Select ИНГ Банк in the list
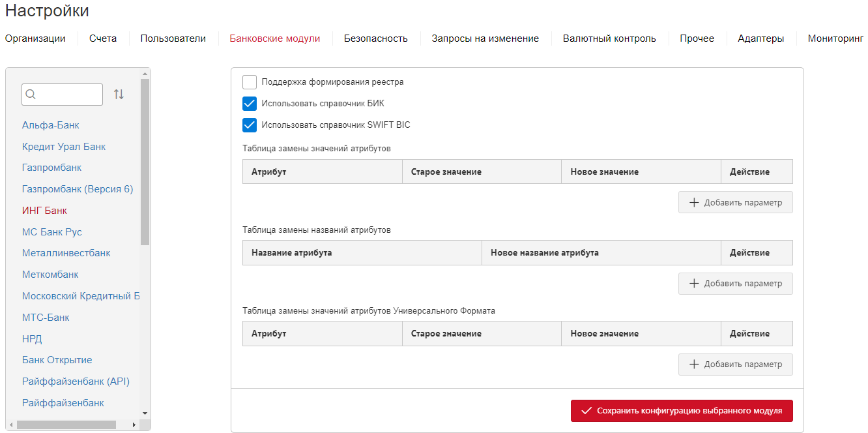The width and height of the screenshot is (868, 433). [x=44, y=211]
